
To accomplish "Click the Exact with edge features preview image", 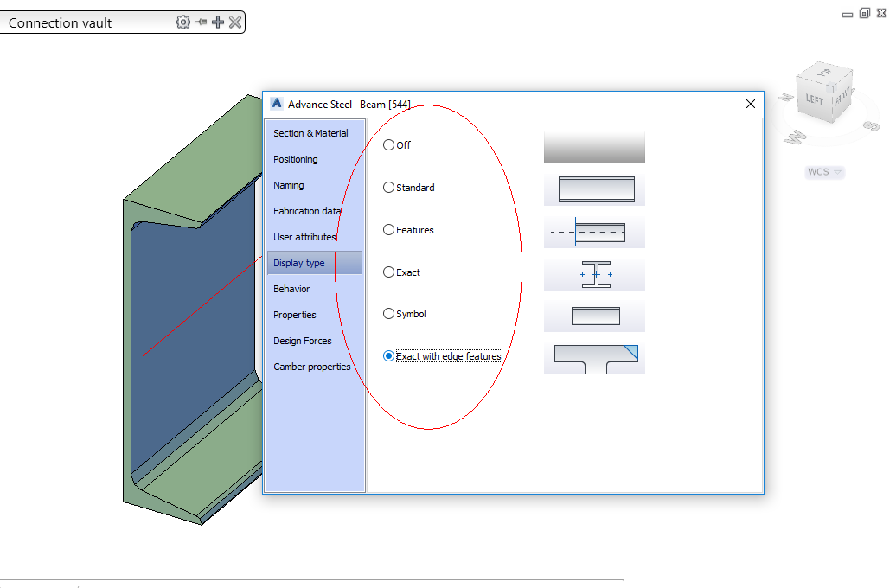I will click(x=594, y=358).
